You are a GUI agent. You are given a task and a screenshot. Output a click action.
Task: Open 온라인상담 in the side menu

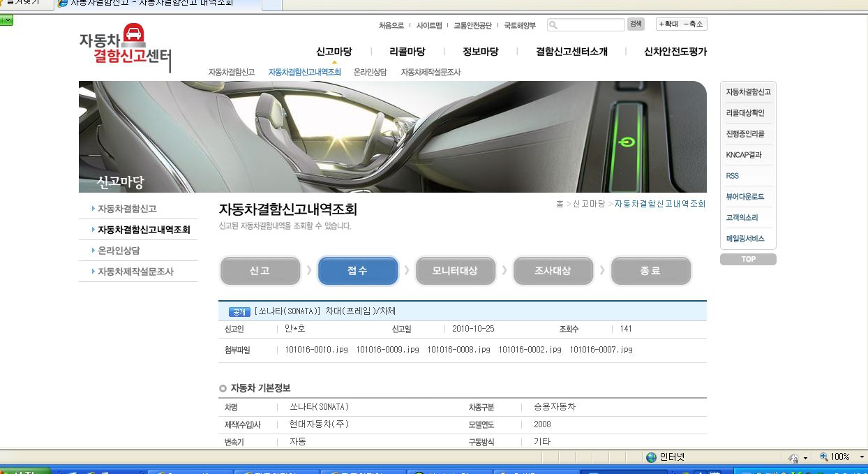pos(119,251)
